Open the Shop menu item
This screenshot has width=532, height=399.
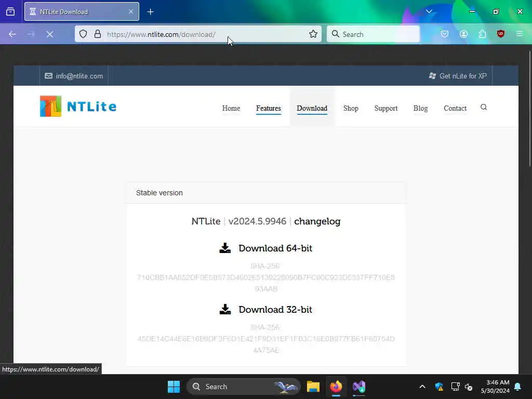point(351,108)
